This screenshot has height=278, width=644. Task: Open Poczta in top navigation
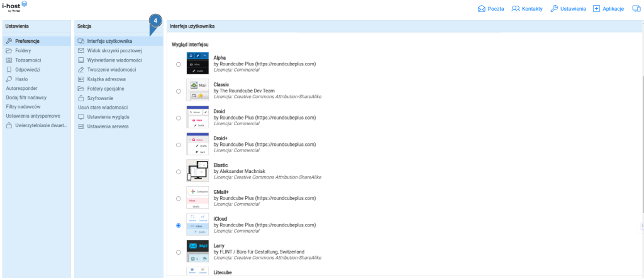click(x=491, y=9)
